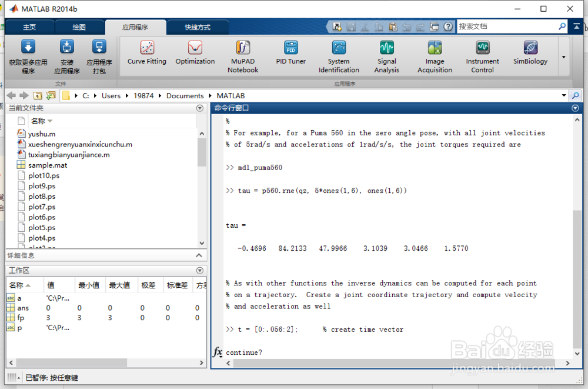Screen dimensions: 588x389
Task: Open address bar path history dropdown
Action: pos(564,96)
